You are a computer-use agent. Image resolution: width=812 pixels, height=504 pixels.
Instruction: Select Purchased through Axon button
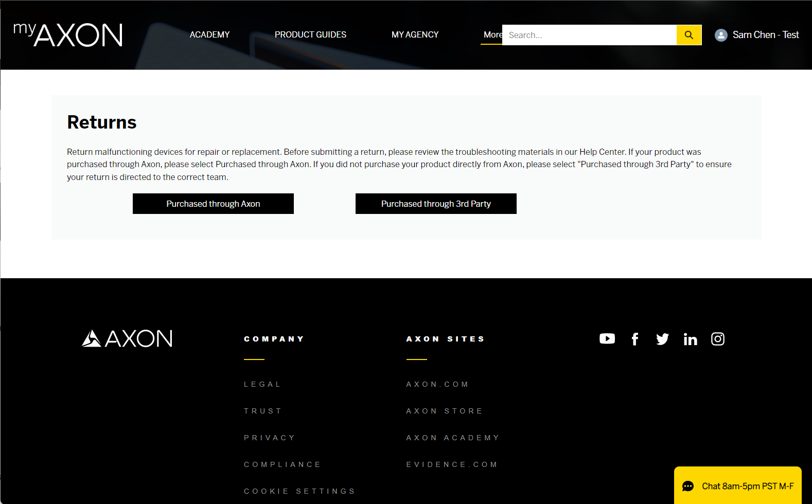click(x=213, y=204)
